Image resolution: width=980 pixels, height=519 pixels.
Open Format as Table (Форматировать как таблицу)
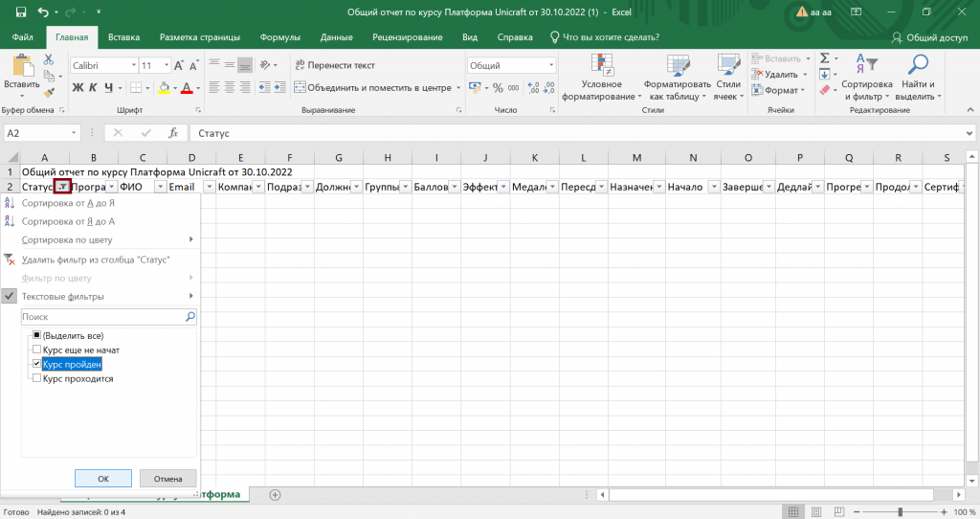[678, 78]
